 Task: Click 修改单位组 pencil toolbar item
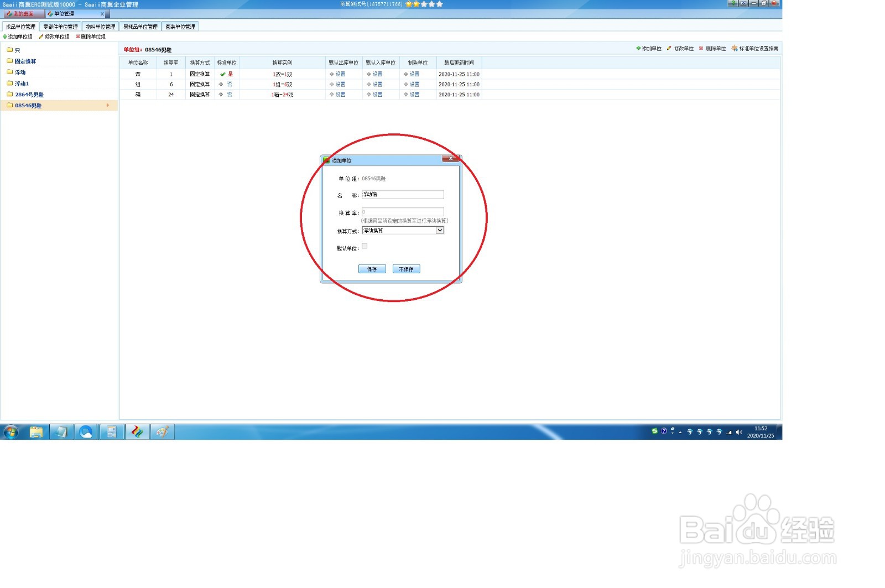pos(54,37)
